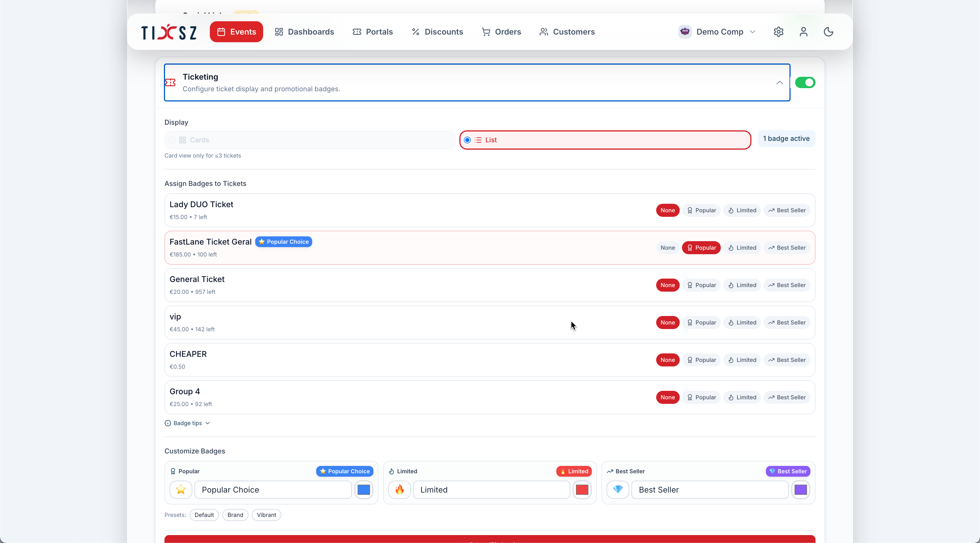Assign the Best Seller badge to General Ticket

click(787, 285)
